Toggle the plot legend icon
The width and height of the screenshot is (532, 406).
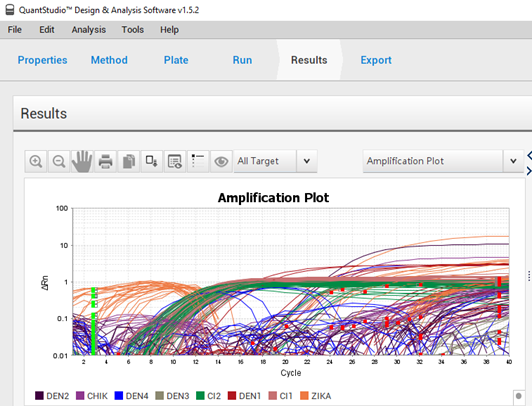tap(198, 161)
